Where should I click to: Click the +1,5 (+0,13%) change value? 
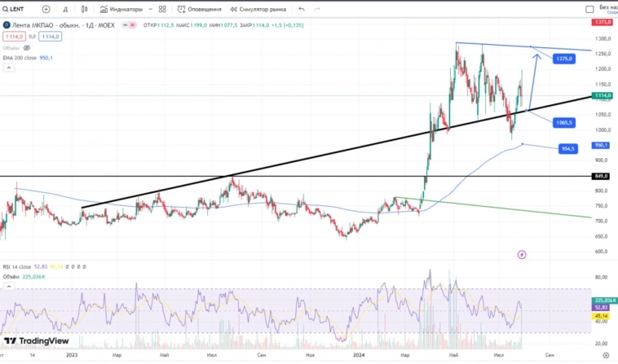288,25
